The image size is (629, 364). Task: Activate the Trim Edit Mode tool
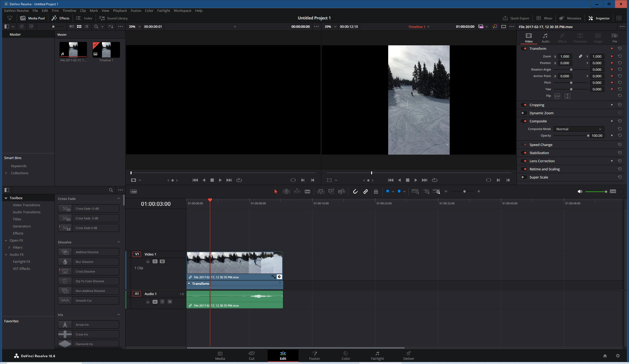[286, 192]
